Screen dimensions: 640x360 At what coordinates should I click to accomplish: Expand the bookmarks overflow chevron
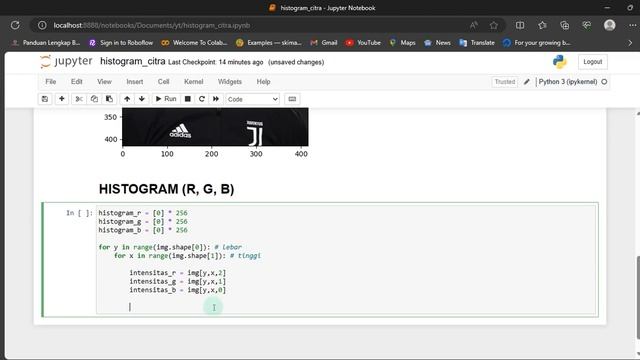[630, 42]
